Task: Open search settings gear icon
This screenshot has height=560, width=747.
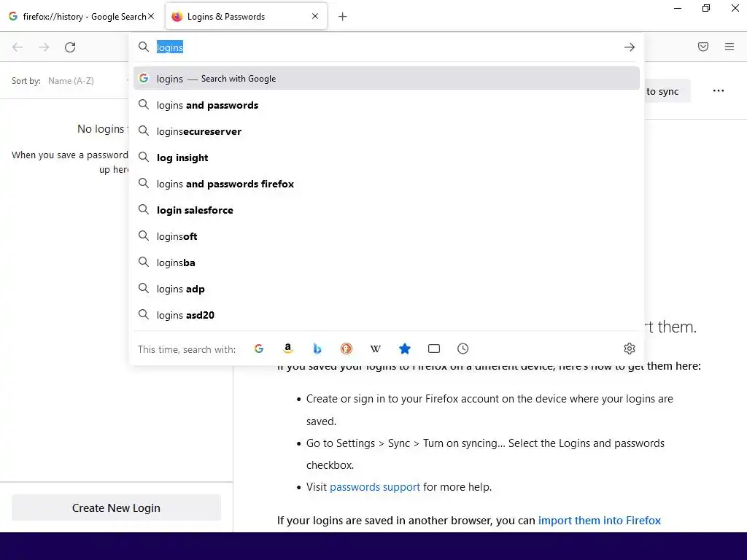Action: coord(630,349)
